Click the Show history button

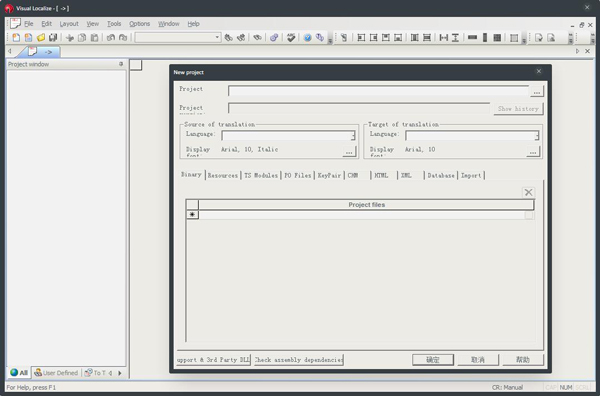[518, 109]
